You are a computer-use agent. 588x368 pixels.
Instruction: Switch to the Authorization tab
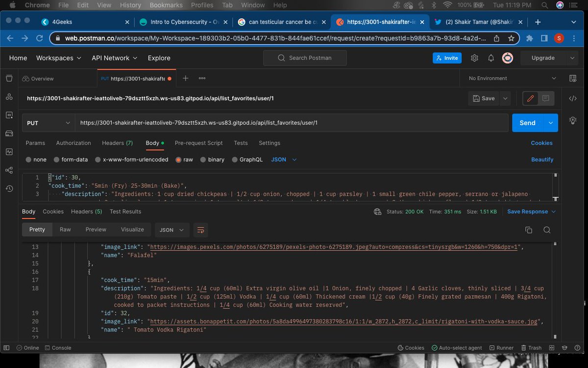click(x=73, y=143)
